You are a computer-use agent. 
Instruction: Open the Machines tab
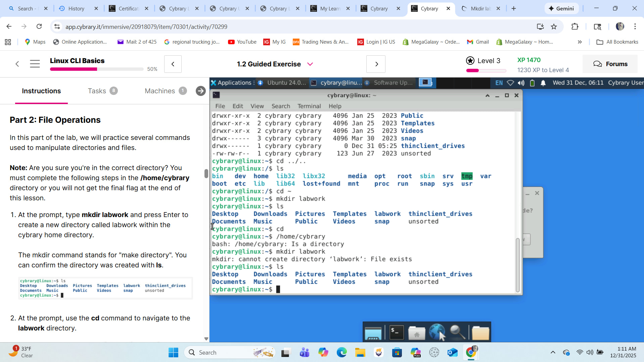pyautogui.click(x=160, y=91)
